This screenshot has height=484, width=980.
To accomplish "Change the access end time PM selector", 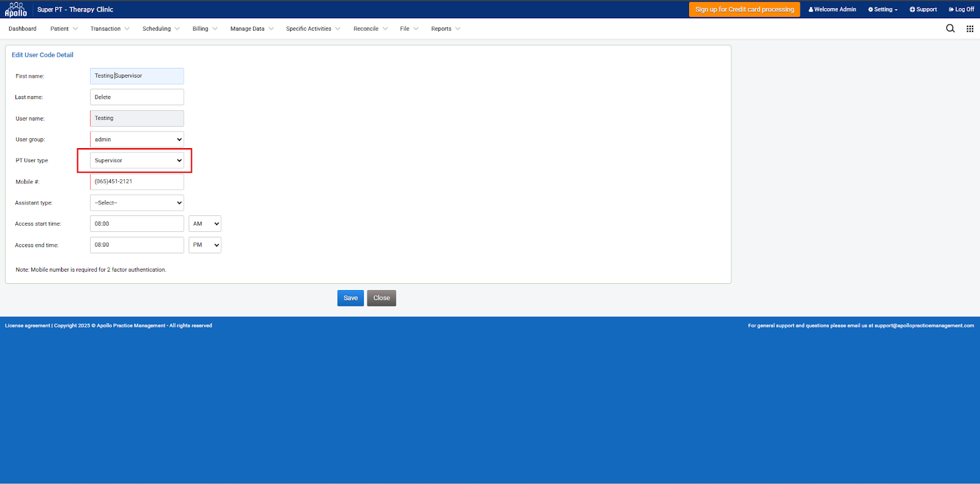I will 205,245.
